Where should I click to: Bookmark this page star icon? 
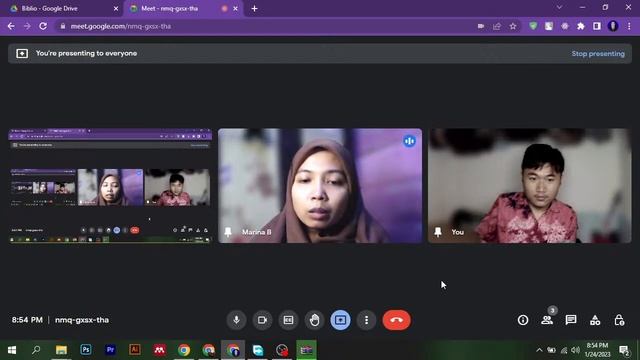pos(513,26)
